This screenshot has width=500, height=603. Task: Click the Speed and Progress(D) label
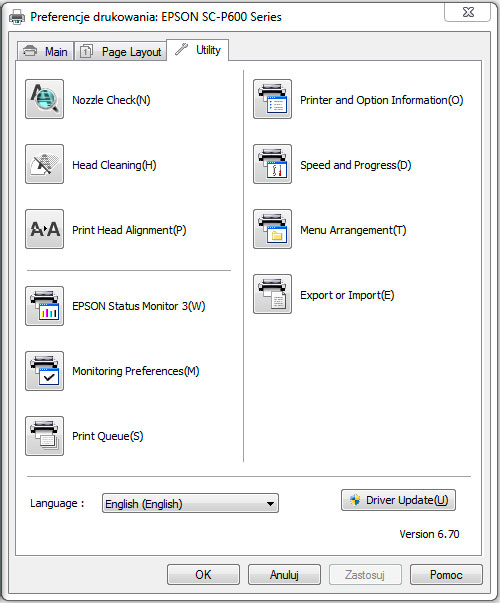356,165
